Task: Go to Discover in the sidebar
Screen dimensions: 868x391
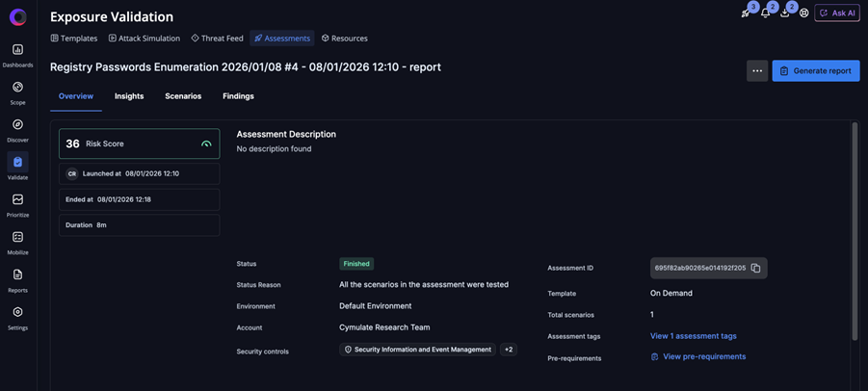Action: point(17,125)
